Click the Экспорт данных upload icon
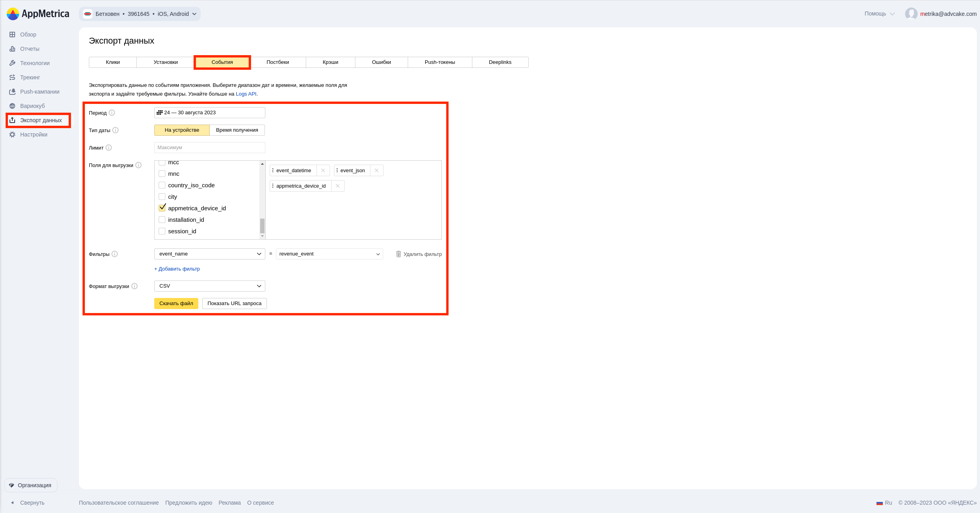Screen dimensions: 980x513 [x=12, y=120]
